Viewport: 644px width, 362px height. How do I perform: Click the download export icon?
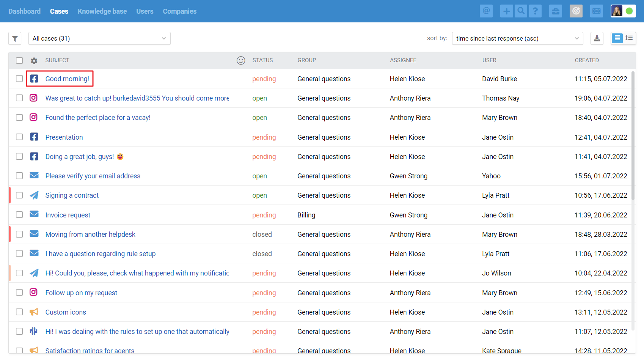(x=597, y=38)
